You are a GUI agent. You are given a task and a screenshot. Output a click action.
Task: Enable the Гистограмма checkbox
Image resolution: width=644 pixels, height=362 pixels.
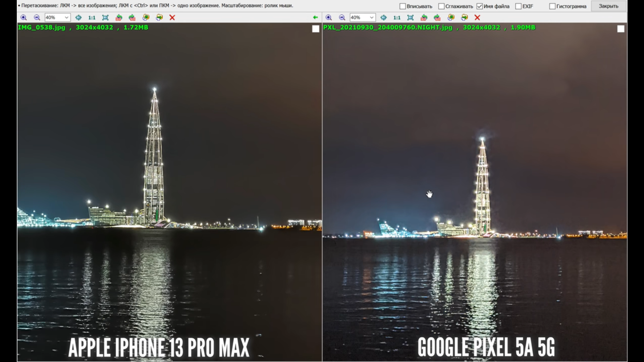[x=552, y=6]
